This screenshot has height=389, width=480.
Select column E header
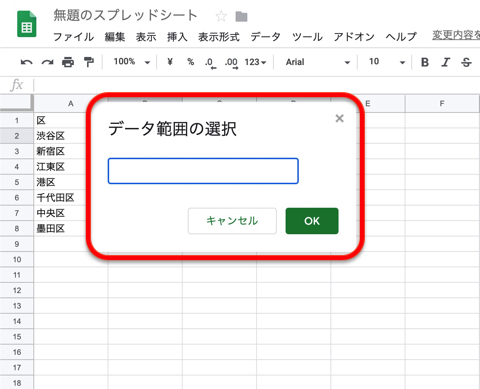click(368, 104)
